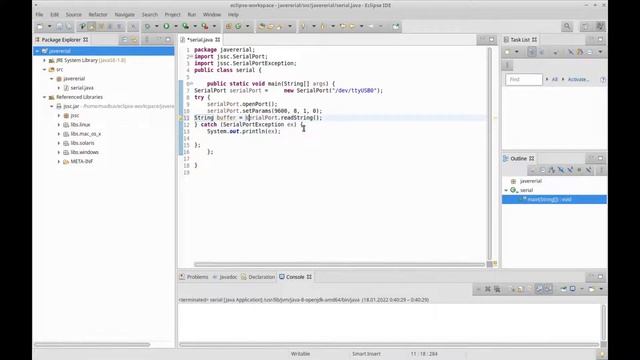
Task: Toggle Hide Non-Public Members in Outline
Action: [579, 170]
